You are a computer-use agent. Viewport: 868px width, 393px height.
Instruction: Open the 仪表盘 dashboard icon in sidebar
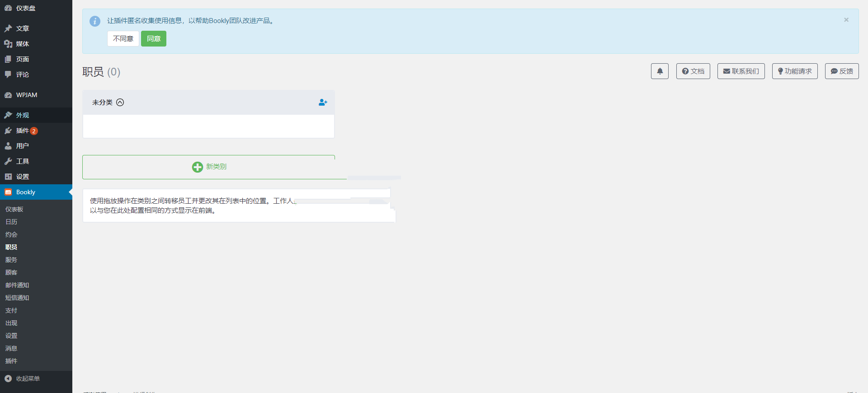(x=8, y=8)
